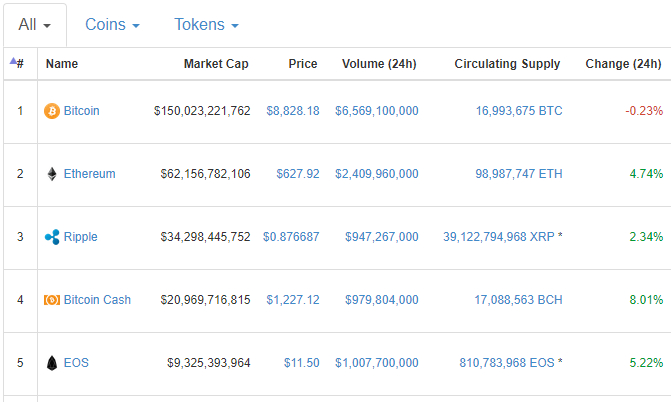Sort table by Name column header
Screen dimensions: 671x402
click(x=62, y=64)
